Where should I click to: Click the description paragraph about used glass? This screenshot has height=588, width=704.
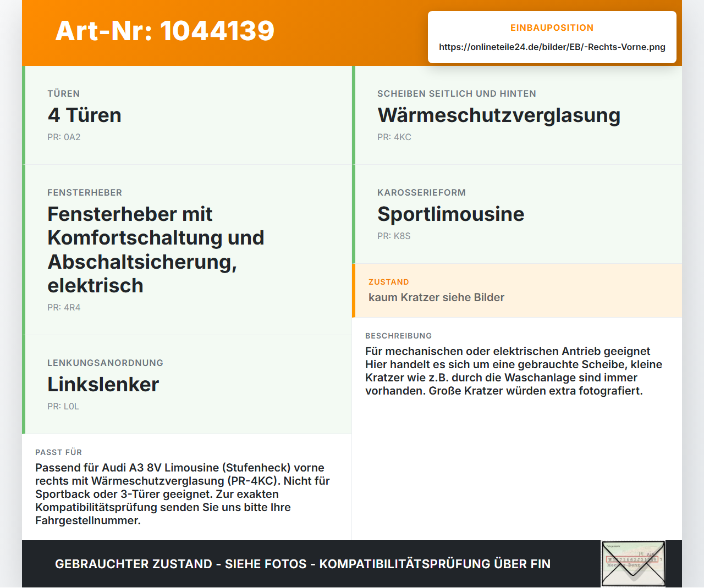click(x=514, y=371)
